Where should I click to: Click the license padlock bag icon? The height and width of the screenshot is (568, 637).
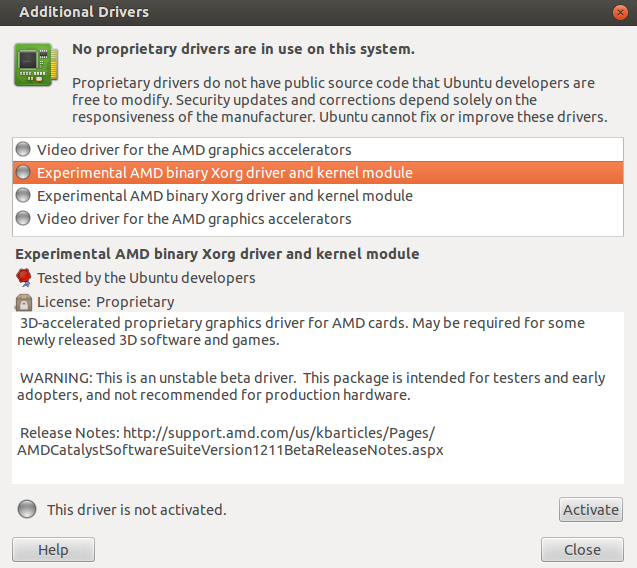coord(24,302)
